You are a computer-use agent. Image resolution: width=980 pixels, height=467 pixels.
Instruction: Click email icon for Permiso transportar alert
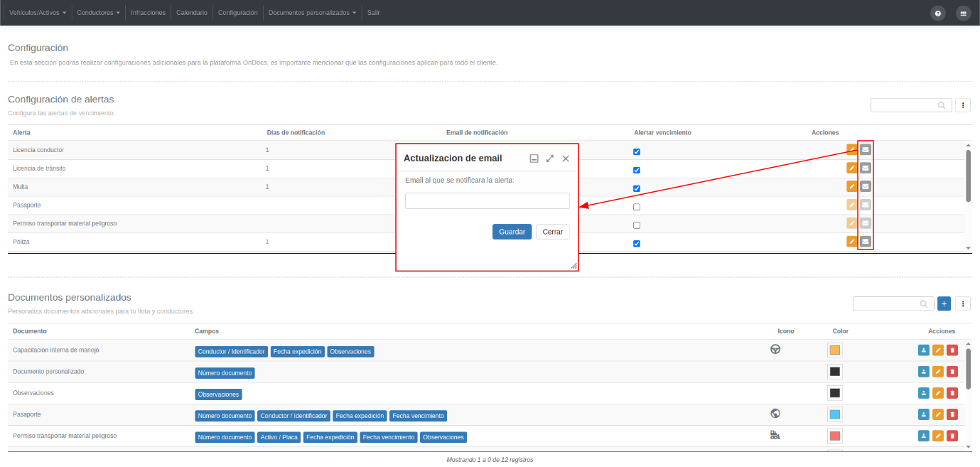point(866,223)
